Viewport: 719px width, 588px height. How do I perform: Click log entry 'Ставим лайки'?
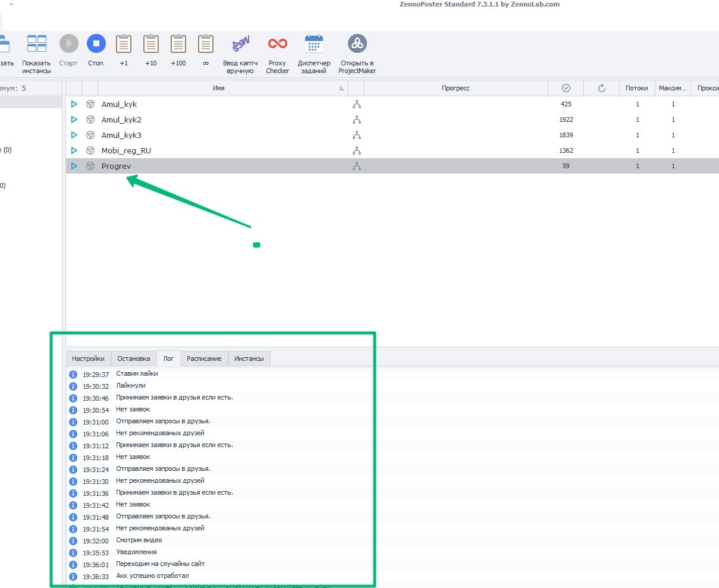pos(137,373)
